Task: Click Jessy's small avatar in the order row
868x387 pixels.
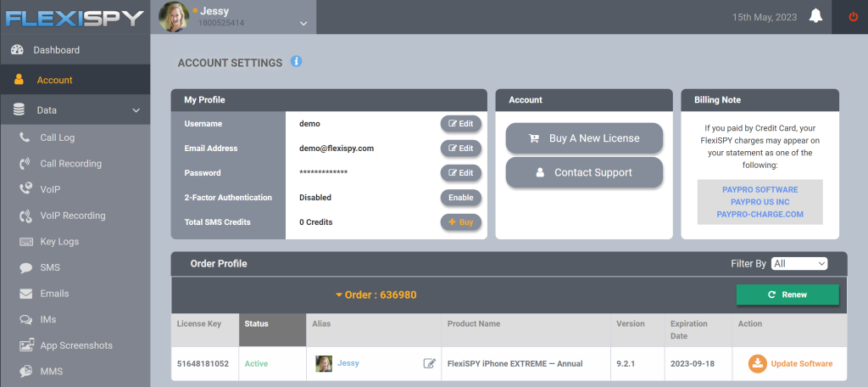Action: coord(324,364)
